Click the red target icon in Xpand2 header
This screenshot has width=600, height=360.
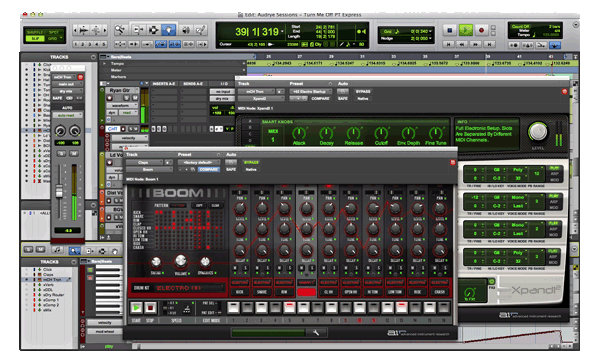[564, 91]
